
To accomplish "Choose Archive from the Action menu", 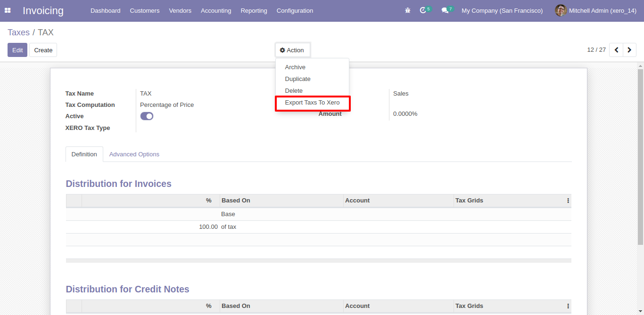I will coord(312,67).
